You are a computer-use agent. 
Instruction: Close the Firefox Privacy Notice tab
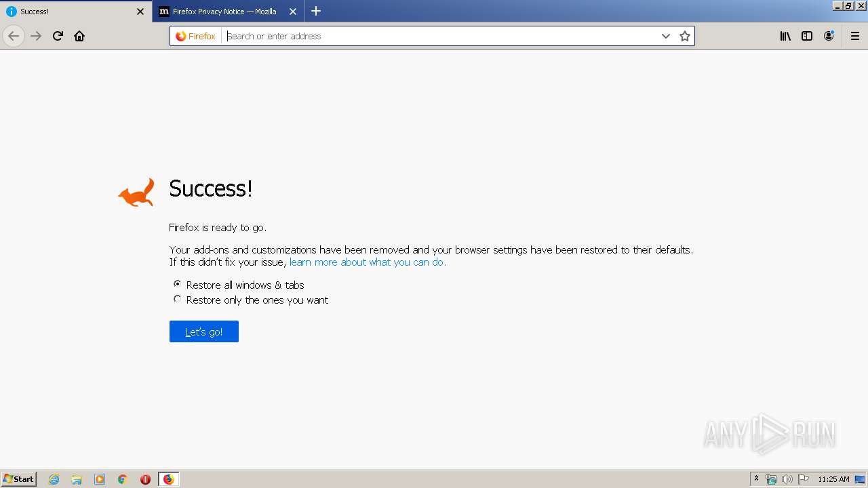coord(293,12)
